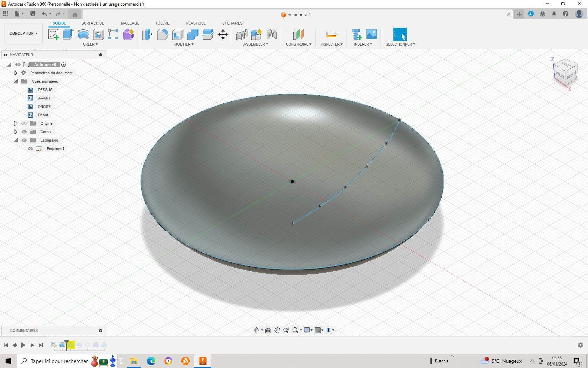588x368 pixels.
Task: Hide the Corps folder
Action: point(24,132)
